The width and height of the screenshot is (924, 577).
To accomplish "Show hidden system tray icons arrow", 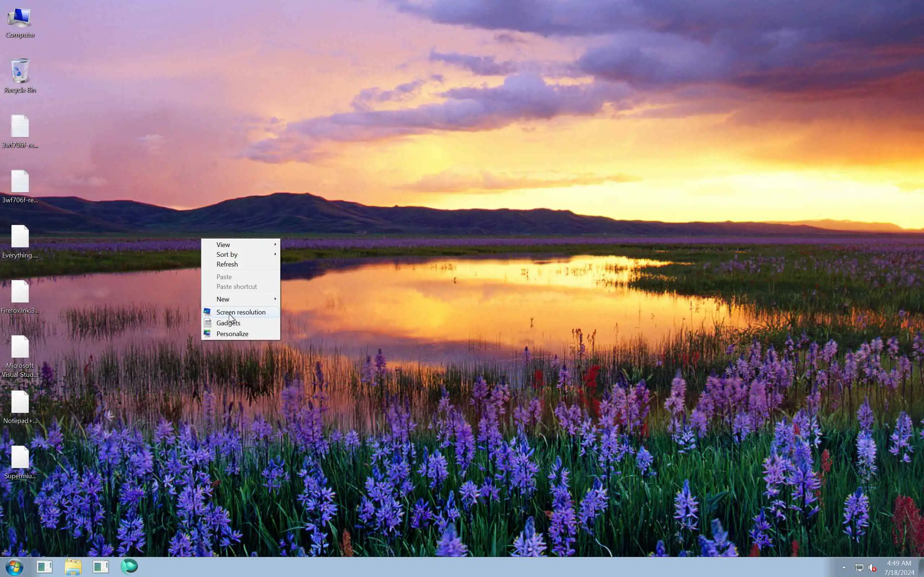I will tap(844, 568).
